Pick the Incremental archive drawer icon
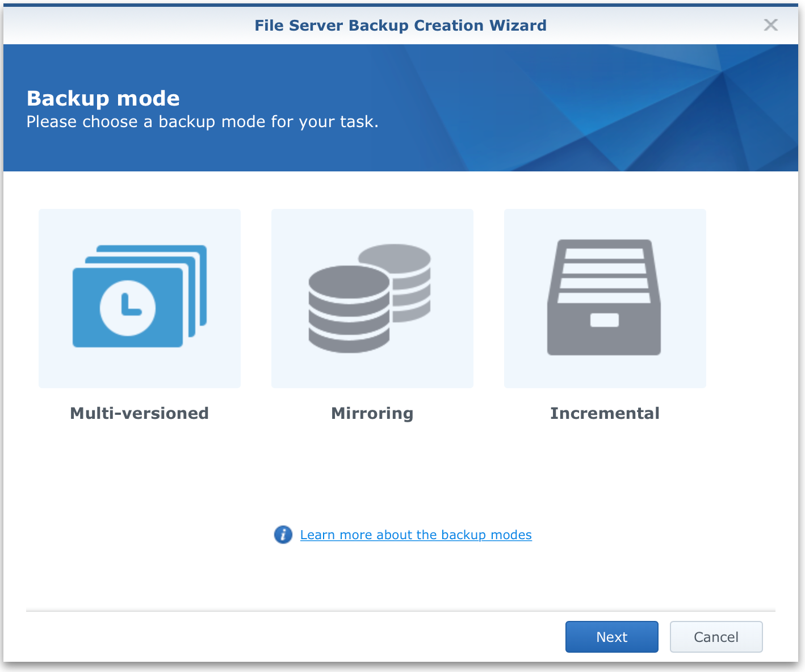 [605, 298]
